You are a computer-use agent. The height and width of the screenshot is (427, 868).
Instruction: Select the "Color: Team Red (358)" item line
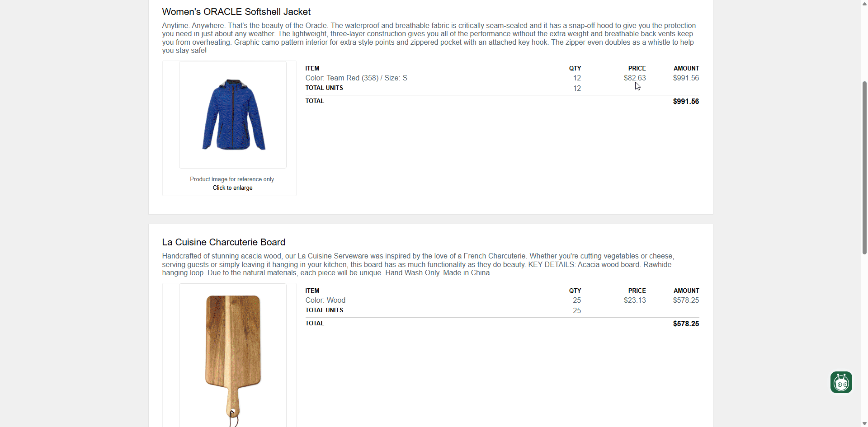[356, 78]
